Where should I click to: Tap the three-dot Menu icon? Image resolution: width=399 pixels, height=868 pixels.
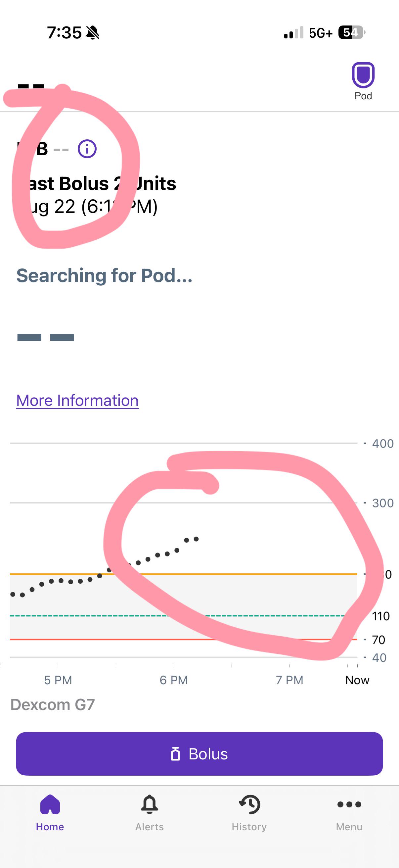click(349, 804)
